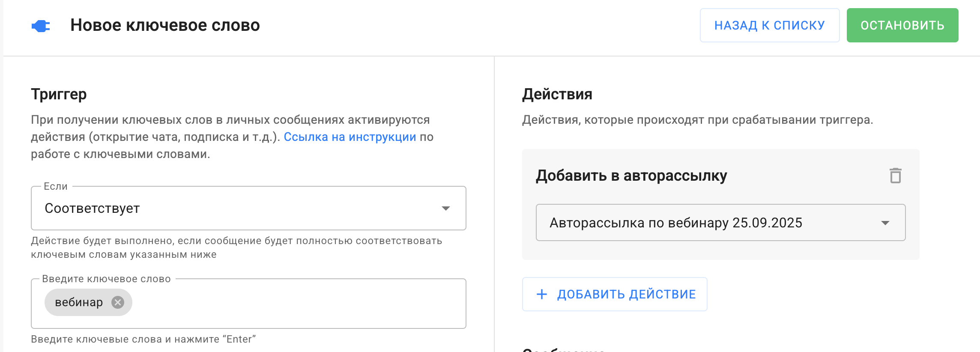Open the авторассылка selector arrow
This screenshot has height=352, width=980.
click(x=885, y=223)
